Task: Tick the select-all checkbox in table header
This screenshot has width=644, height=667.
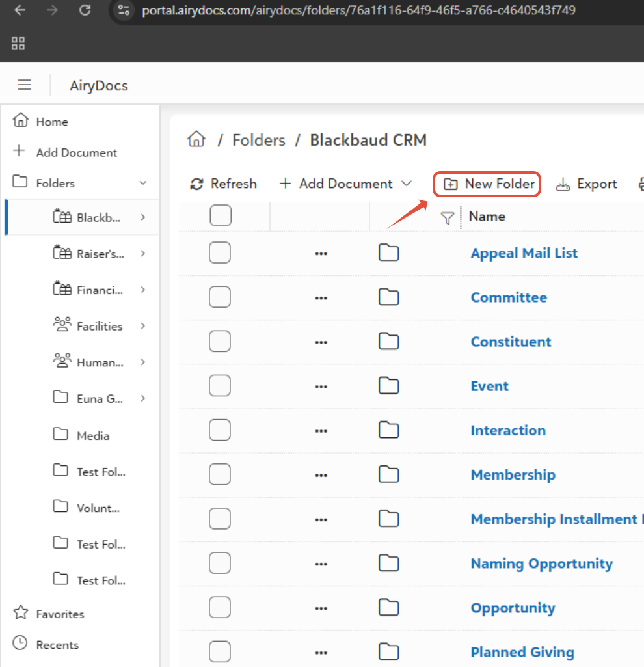Action: [x=221, y=215]
